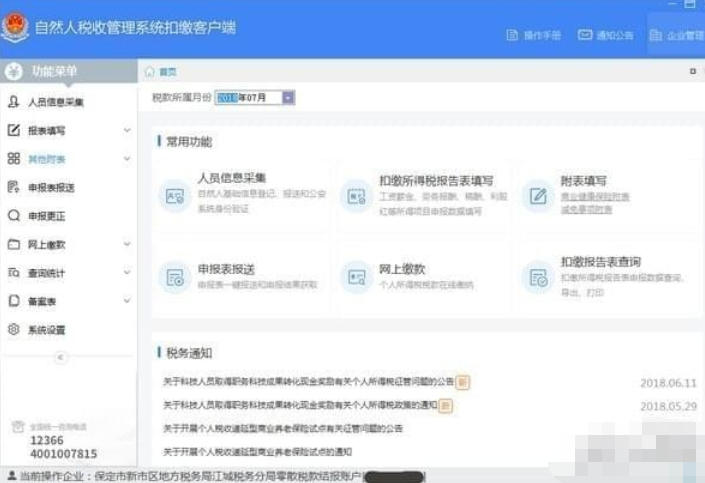Open the 扣缴报告表查询 function title

[601, 262]
